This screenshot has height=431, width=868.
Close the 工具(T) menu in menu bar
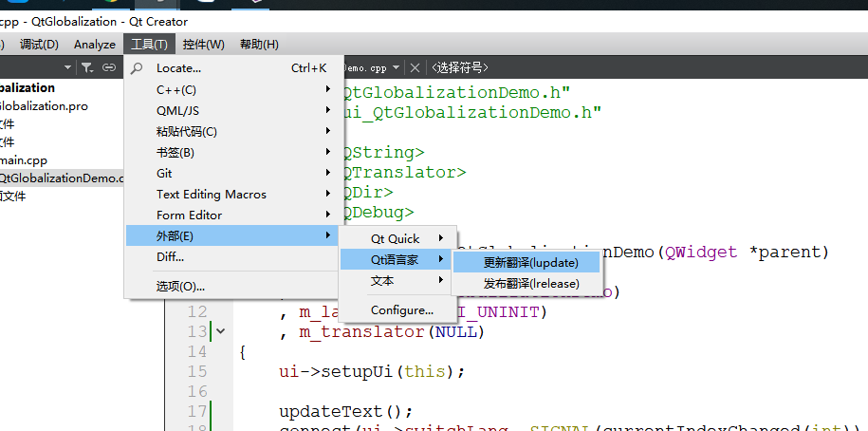tap(150, 45)
